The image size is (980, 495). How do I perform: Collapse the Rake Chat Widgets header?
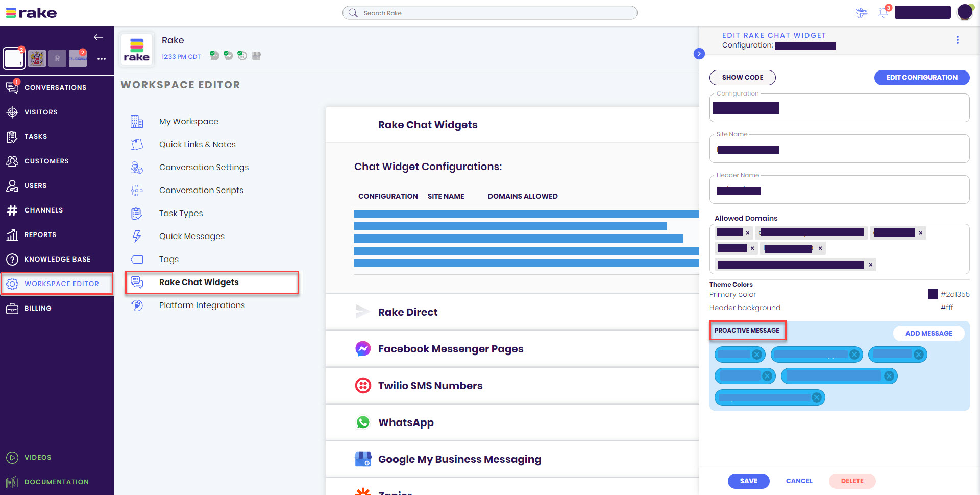(512, 125)
